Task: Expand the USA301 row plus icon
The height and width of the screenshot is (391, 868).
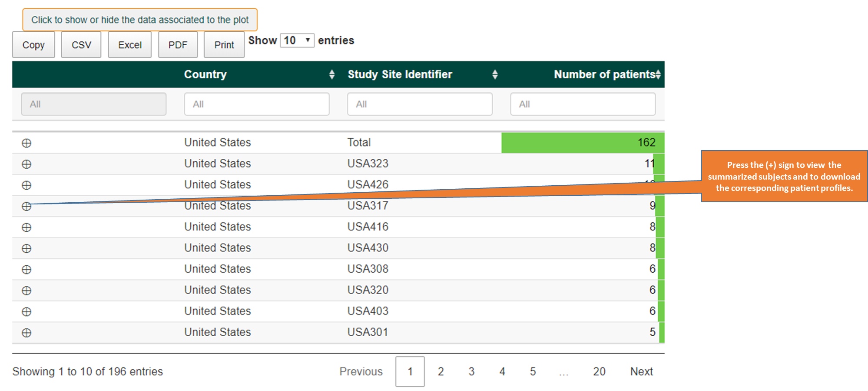Action: (27, 333)
